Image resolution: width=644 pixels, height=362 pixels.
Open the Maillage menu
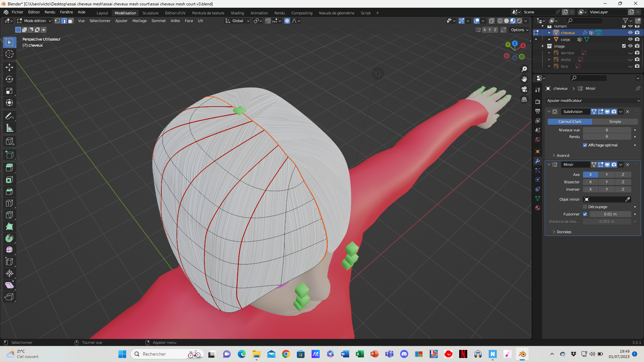tap(139, 21)
